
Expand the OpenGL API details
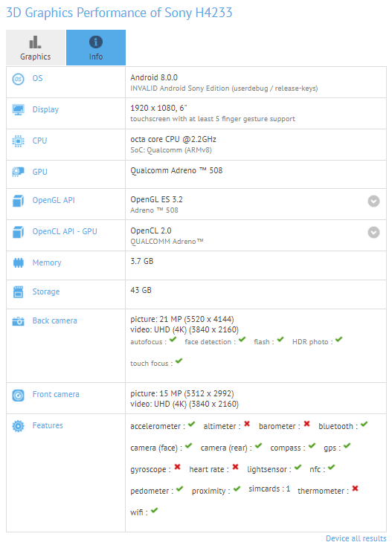[x=373, y=201]
